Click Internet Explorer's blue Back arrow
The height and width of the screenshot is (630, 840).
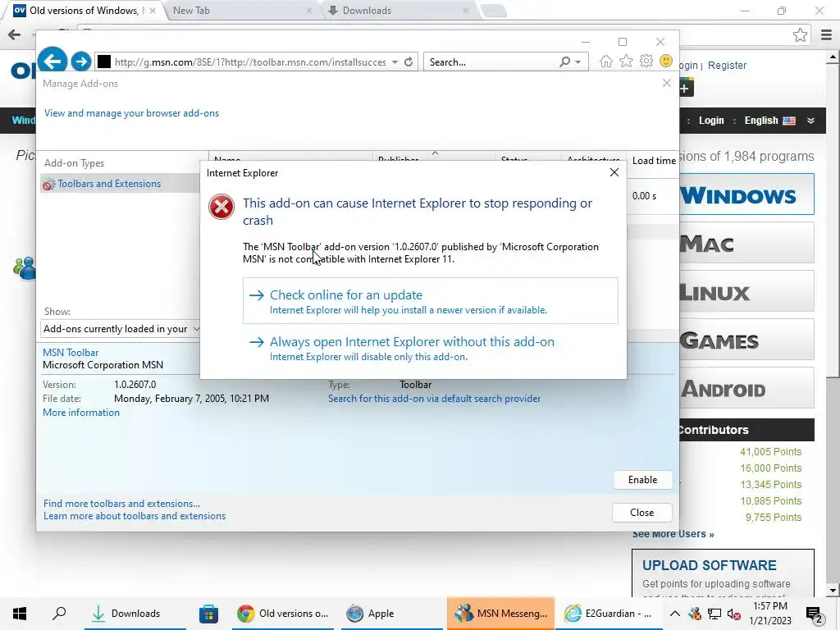tap(52, 61)
